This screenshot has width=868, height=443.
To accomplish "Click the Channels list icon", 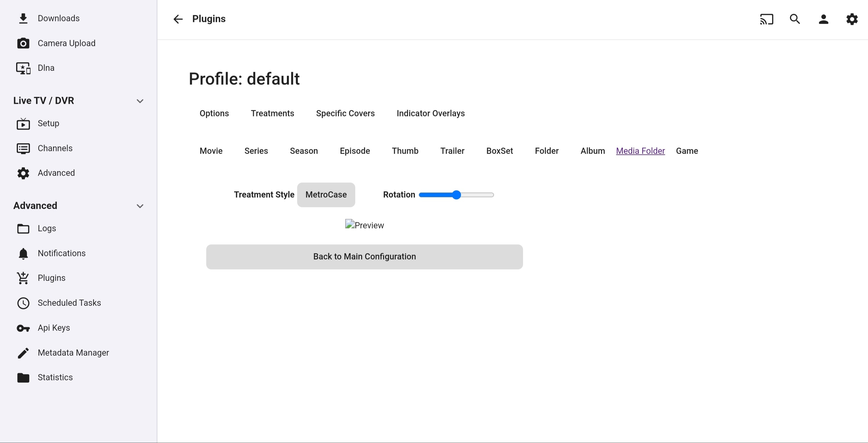I will point(23,148).
